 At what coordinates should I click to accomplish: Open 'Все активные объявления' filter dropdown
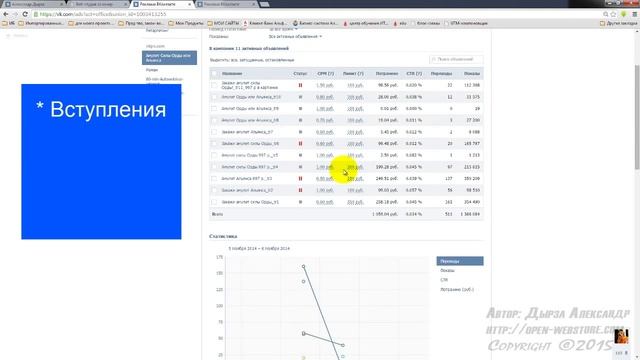(x=295, y=36)
